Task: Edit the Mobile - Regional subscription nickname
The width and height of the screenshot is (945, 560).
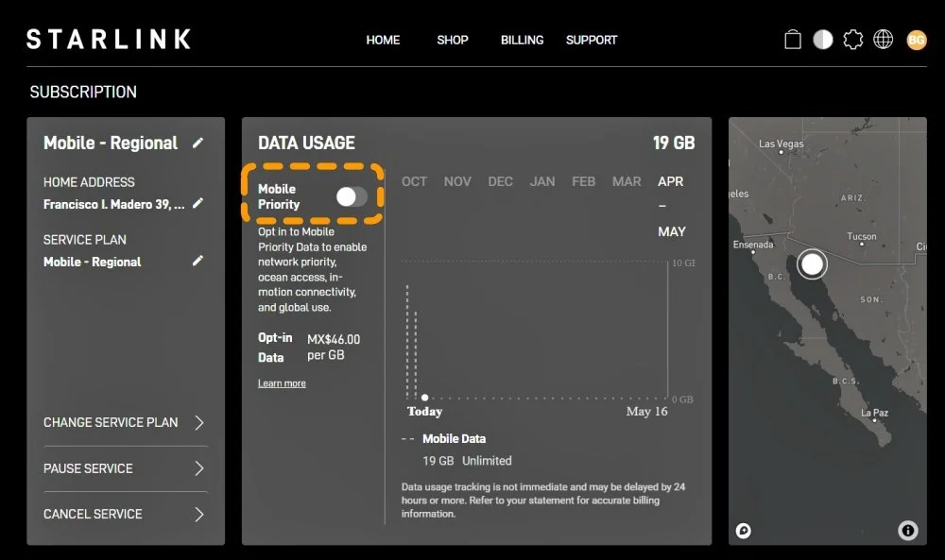Action: [198, 144]
